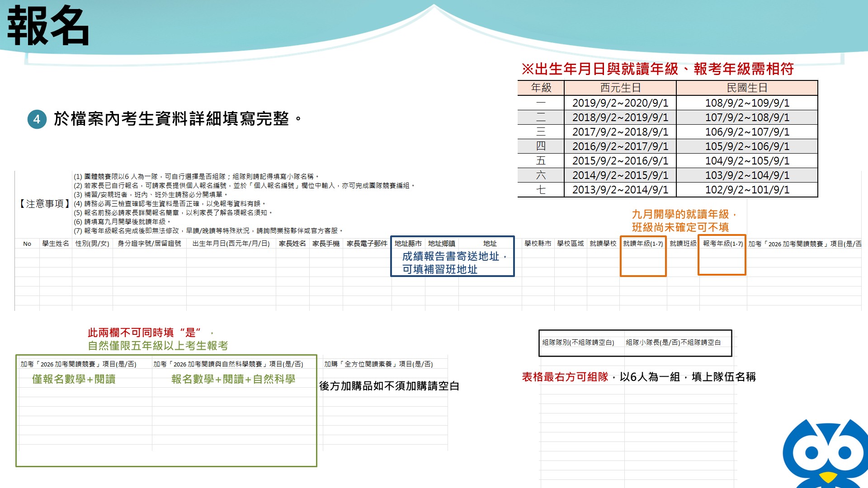The width and height of the screenshot is (868, 488).
Task: Select the grade 七 cell in birthday table
Action: point(541,189)
